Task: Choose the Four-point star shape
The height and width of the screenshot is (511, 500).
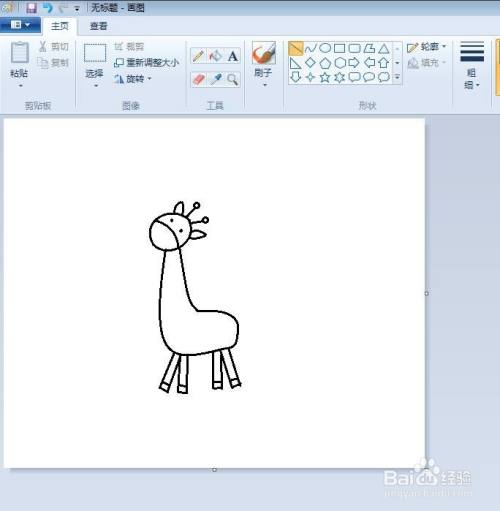Action: 310,77
